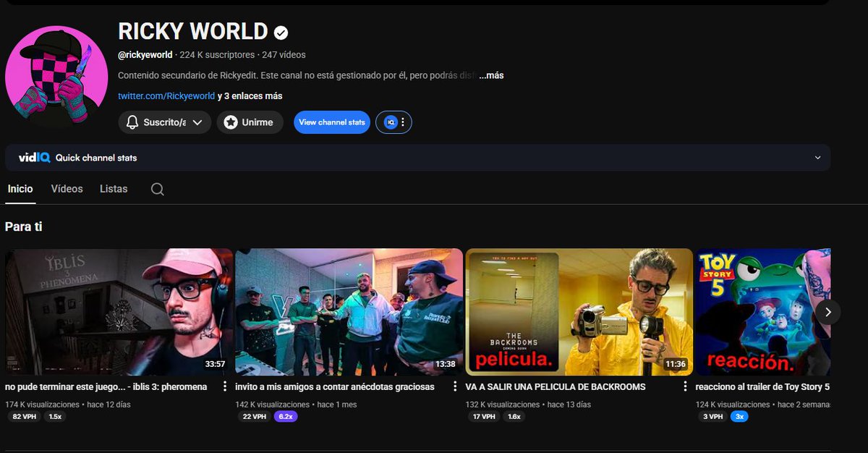Click the notification bell on the Suscrito button
The image size is (868, 453).
pos(132,122)
